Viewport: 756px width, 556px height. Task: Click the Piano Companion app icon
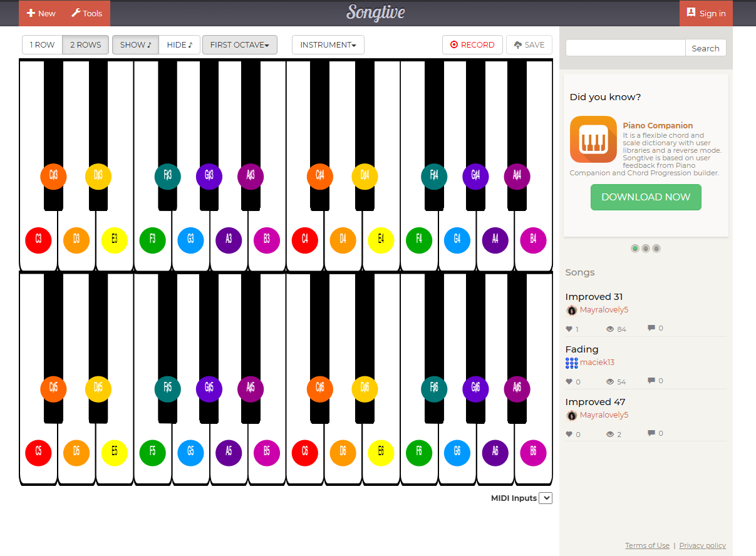click(593, 139)
